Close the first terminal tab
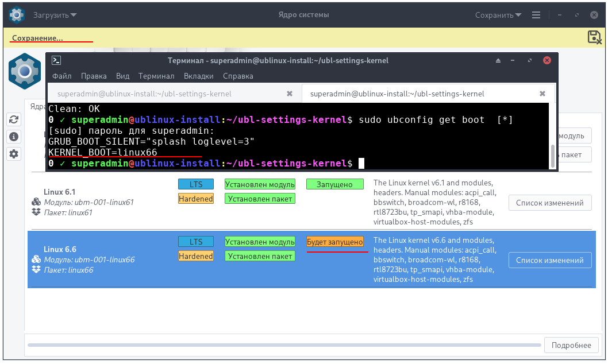Screen dimensions: 612x364 point(290,94)
